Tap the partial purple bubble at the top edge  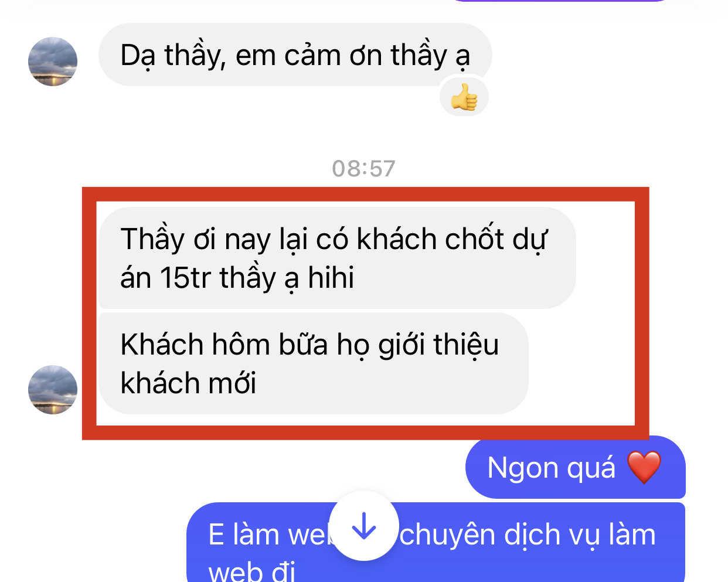[560, 1]
